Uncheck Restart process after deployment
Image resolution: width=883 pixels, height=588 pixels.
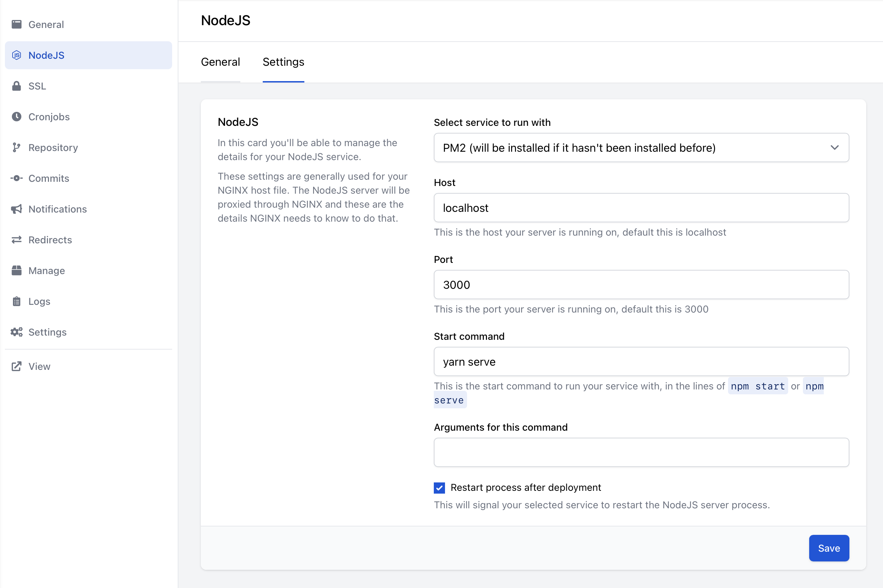pyautogui.click(x=439, y=488)
